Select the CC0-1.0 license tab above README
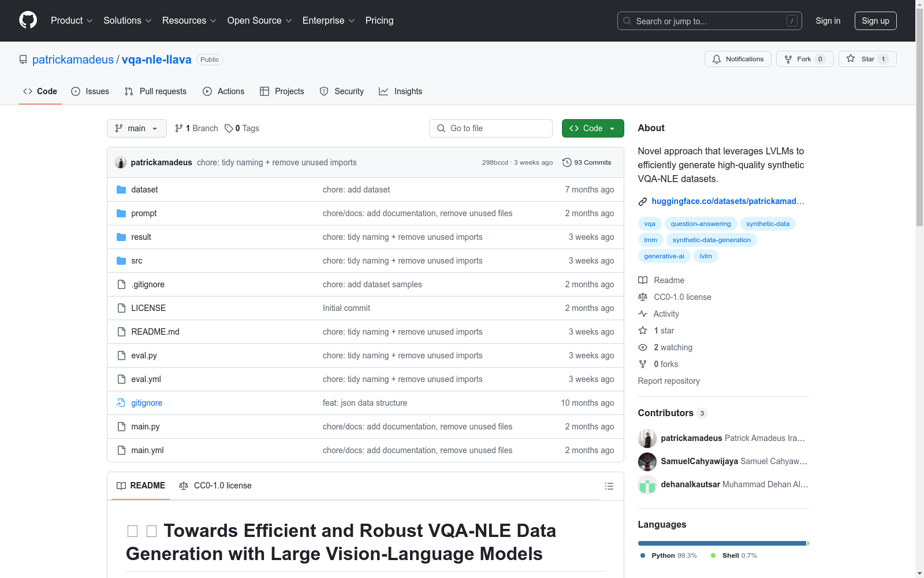Viewport: 924px width, 578px height. coord(215,486)
